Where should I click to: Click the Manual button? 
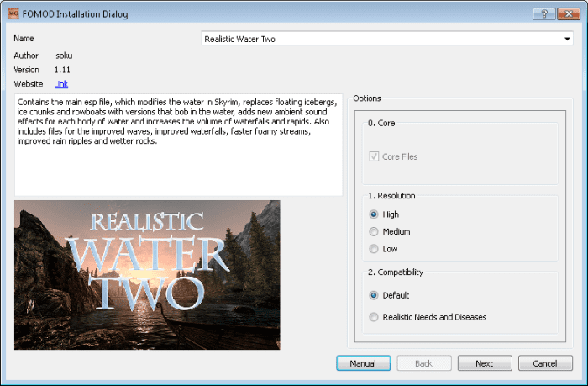point(364,363)
